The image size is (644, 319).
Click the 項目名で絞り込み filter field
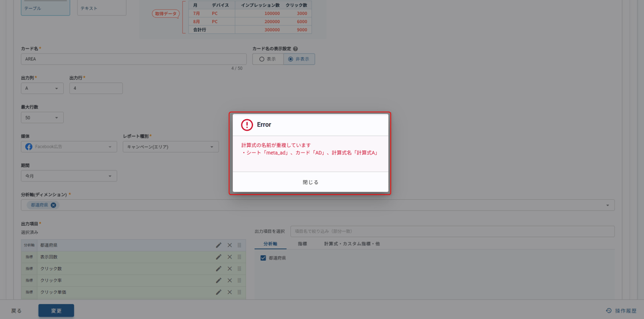click(x=452, y=231)
